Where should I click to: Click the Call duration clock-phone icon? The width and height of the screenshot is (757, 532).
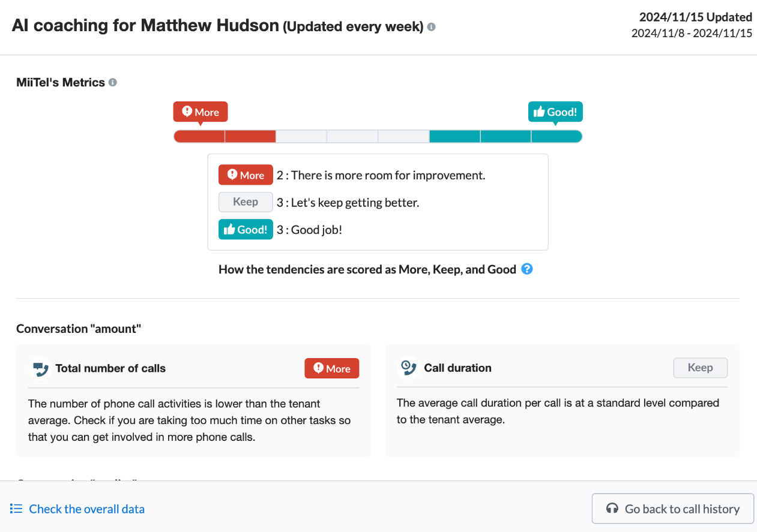[409, 368]
